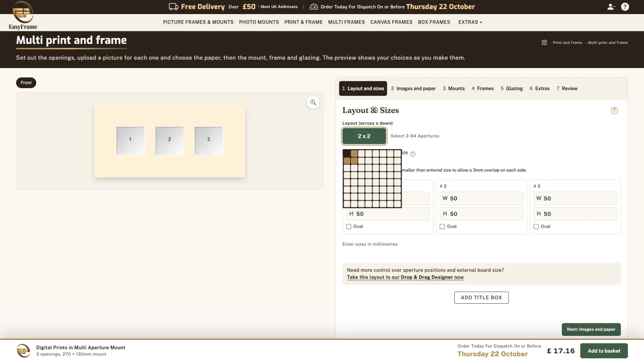Click the footer product thumbnail logo
644x362 pixels.
tap(23, 350)
